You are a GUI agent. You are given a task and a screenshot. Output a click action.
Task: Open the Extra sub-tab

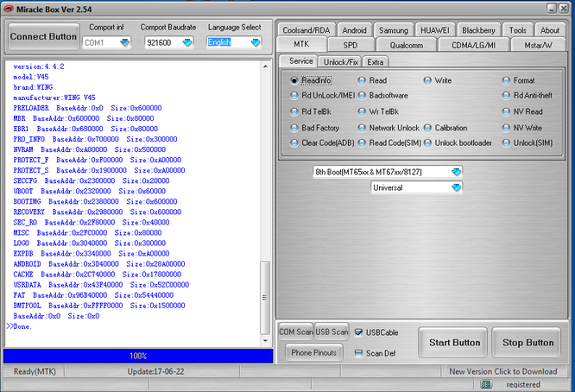(376, 62)
